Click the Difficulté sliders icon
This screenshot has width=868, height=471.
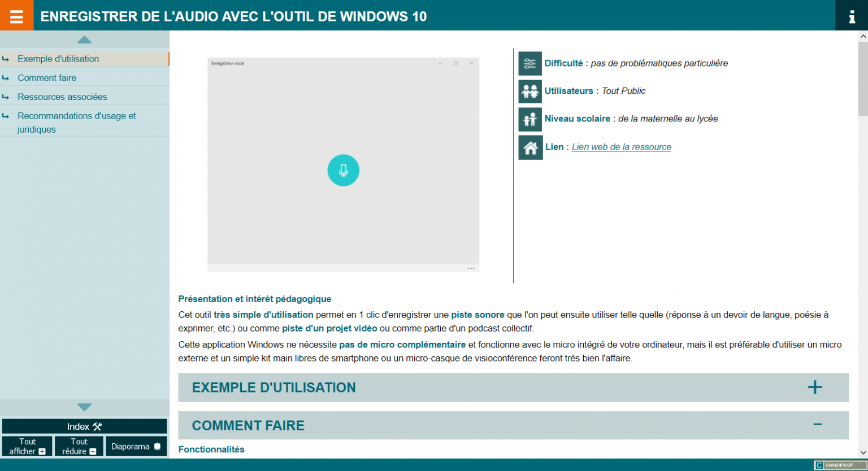click(530, 63)
